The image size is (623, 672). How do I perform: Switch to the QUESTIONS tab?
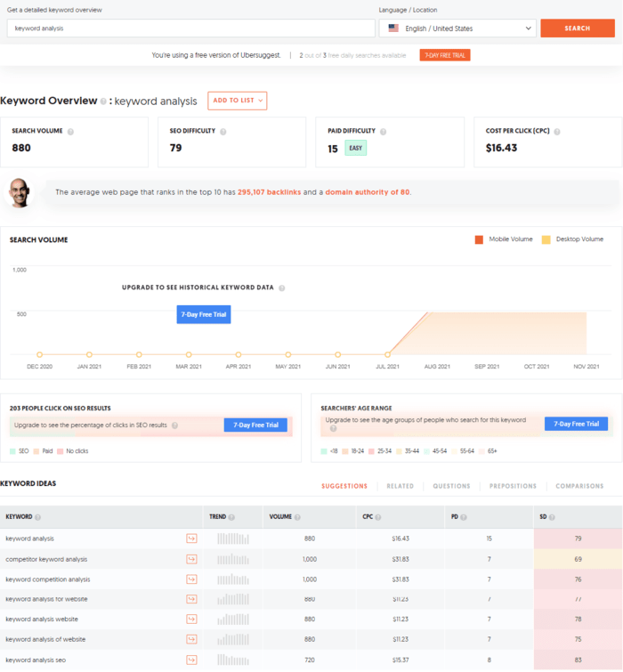point(451,486)
